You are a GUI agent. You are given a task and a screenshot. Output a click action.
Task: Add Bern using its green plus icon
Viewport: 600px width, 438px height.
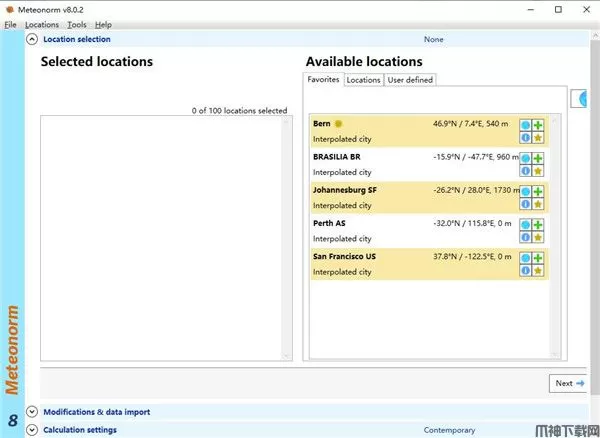click(538, 125)
